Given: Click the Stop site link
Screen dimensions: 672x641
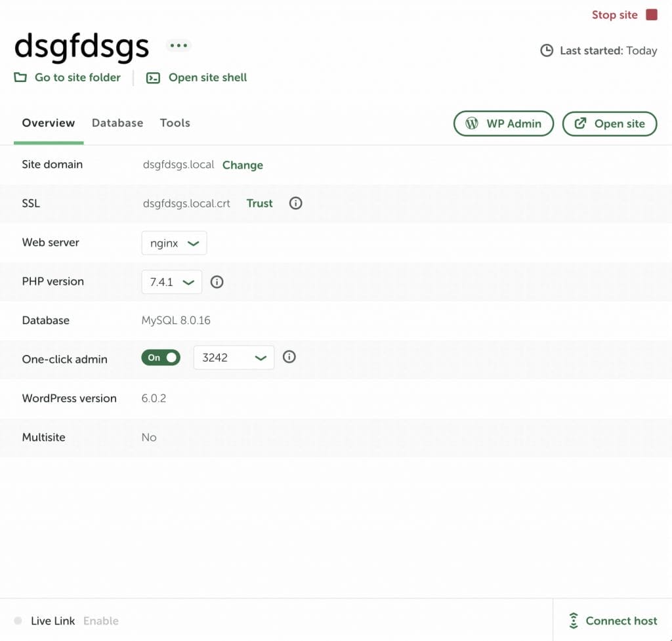Looking at the screenshot, I should tap(614, 15).
